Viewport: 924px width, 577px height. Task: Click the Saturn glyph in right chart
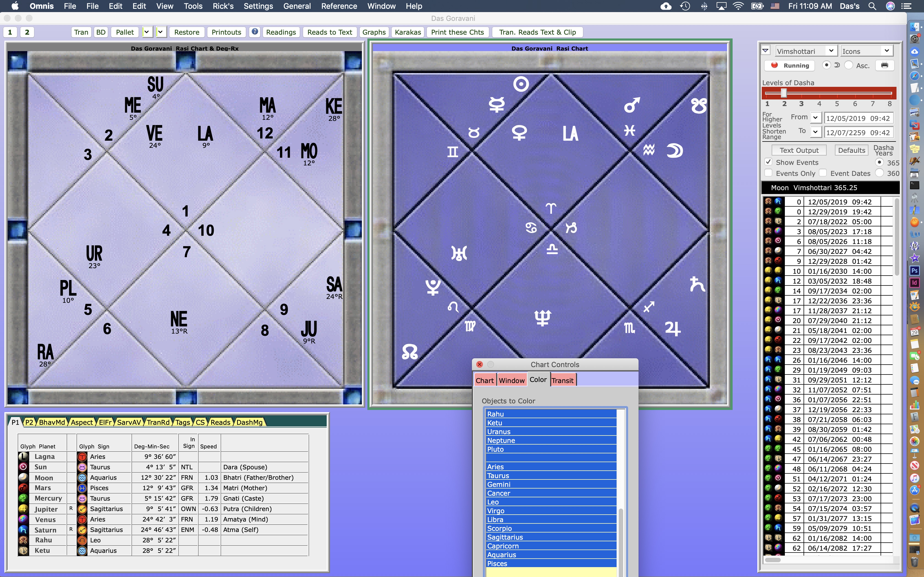coord(697,284)
